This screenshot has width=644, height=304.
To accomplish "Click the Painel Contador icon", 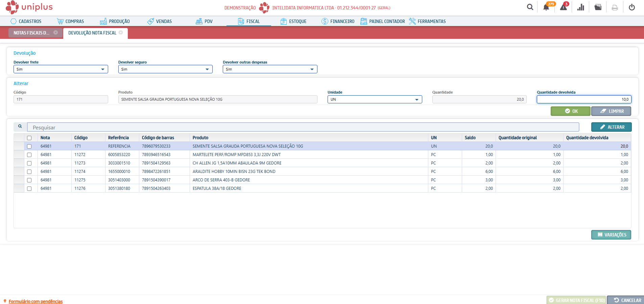I will click(x=364, y=21).
